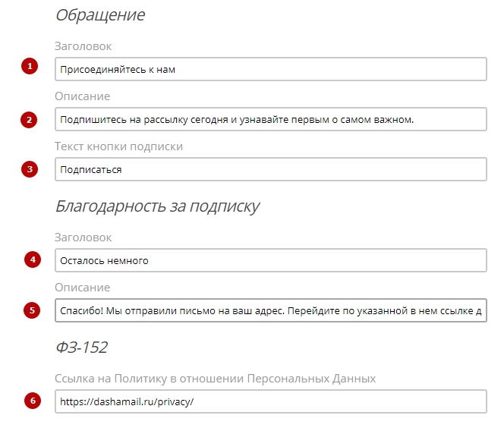This screenshot has width=504, height=431.
Task: Click 'Описание' label under the Благодарность section
Action: tap(82, 288)
